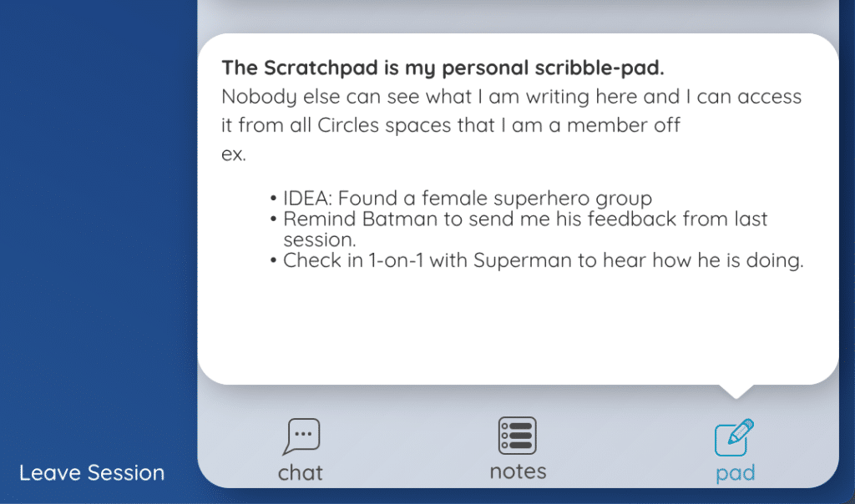Screen dimensions: 855x504
Task: Leave Session via the sidebar link
Action: [92, 472]
